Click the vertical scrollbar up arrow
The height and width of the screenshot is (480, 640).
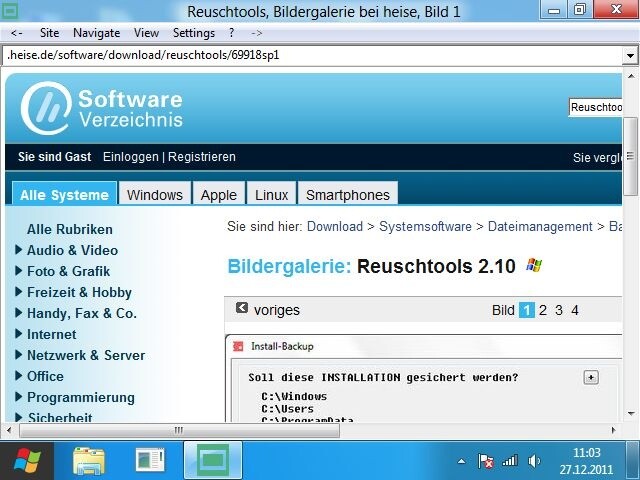coord(631,76)
